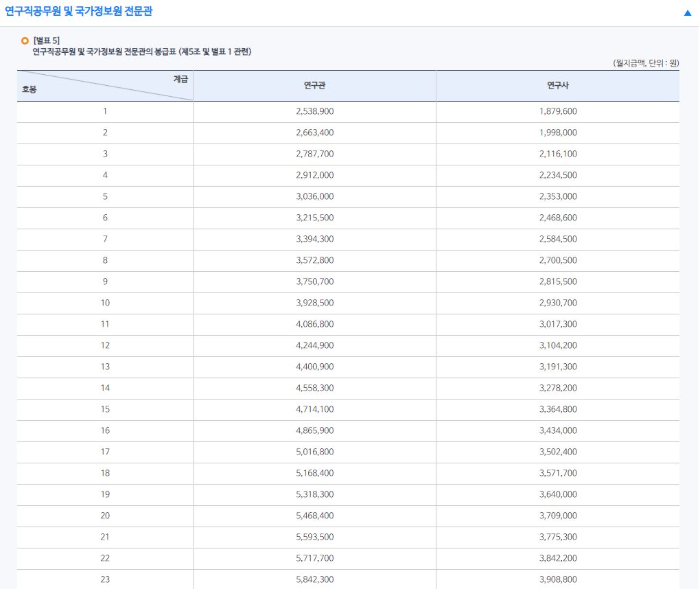The width and height of the screenshot is (700, 589).
Task: Collapse the 연구직공무원 및 국가정보원 전문관 section arrow
Action: [688, 13]
